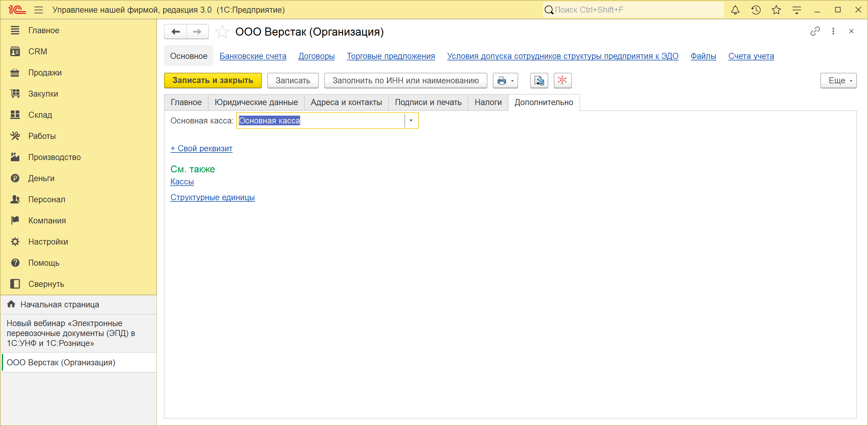
Task: Open the Еще dropdown menu
Action: 838,81
